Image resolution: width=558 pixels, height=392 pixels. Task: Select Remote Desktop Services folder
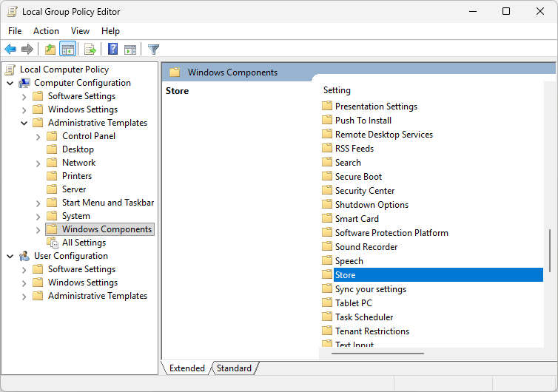[384, 134]
